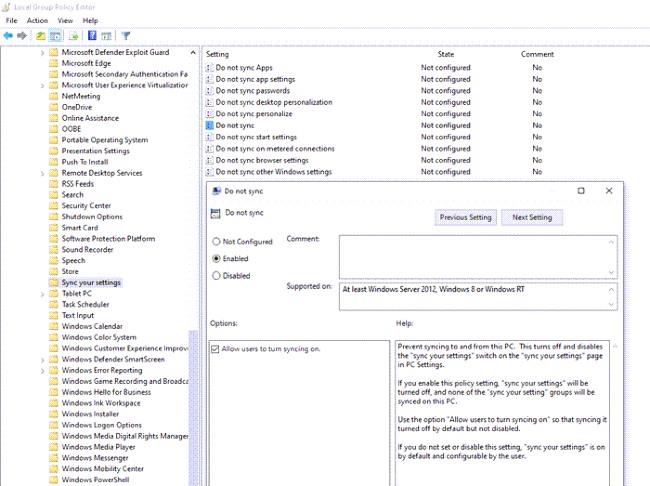Toggle Allow users to turn syncing on checkbox

tap(215, 349)
